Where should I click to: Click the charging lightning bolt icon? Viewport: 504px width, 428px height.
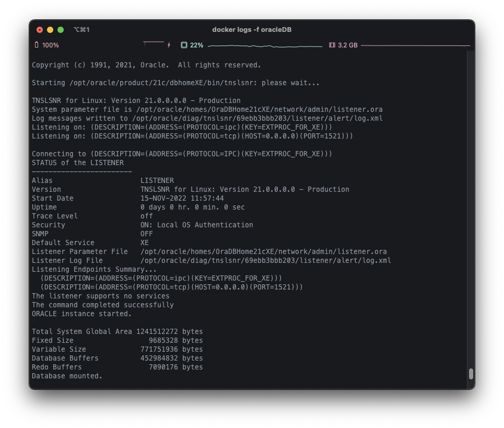pos(169,45)
